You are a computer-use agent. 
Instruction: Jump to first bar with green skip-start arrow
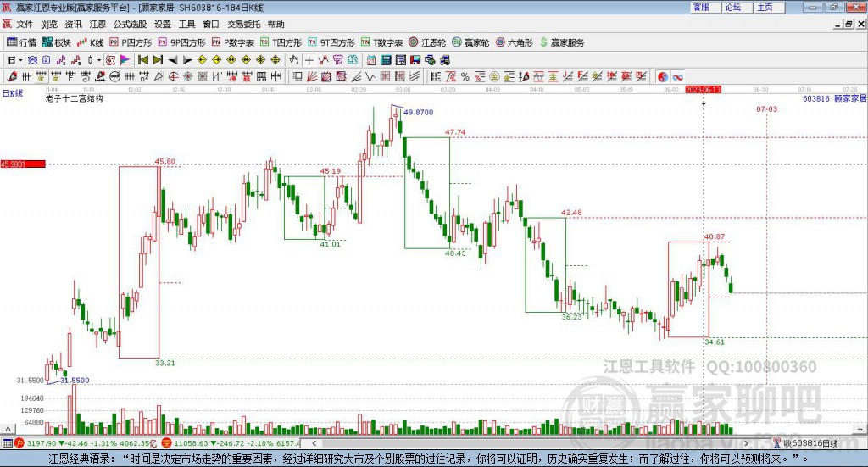coord(143,60)
